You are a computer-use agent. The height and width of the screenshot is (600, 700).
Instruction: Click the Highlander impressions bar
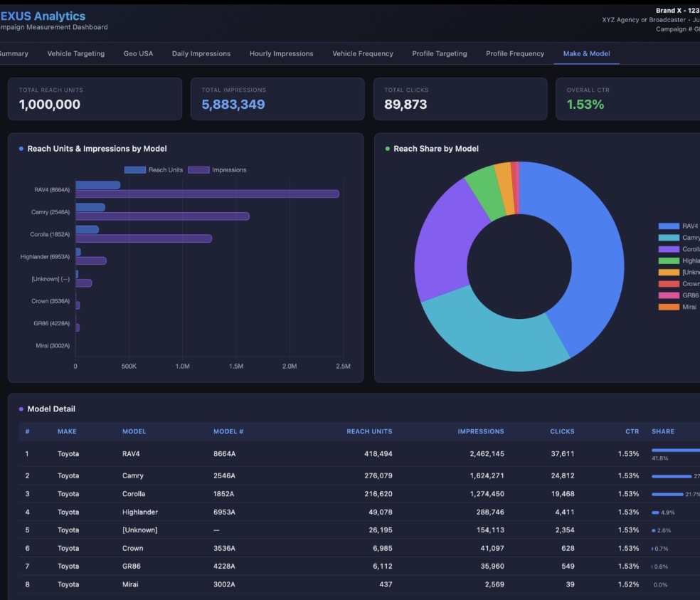pos(91,261)
